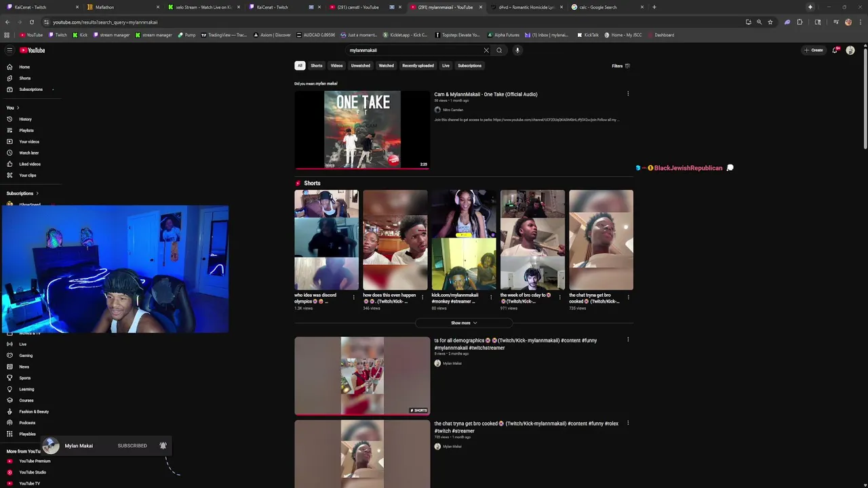Viewport: 868px width, 488px height.
Task: Click the YouTube logo
Action: 32,50
